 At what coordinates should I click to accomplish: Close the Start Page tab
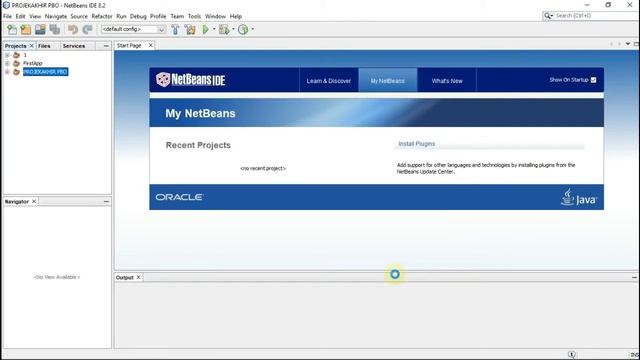pyautogui.click(x=151, y=45)
